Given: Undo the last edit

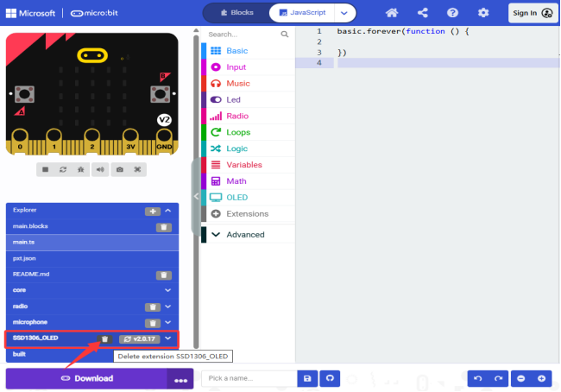Looking at the screenshot, I should (x=478, y=378).
